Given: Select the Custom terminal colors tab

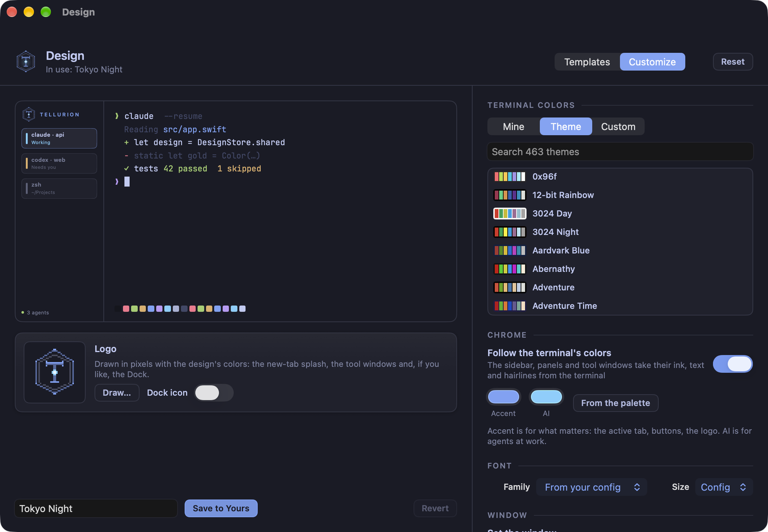Looking at the screenshot, I should pyautogui.click(x=618, y=127).
